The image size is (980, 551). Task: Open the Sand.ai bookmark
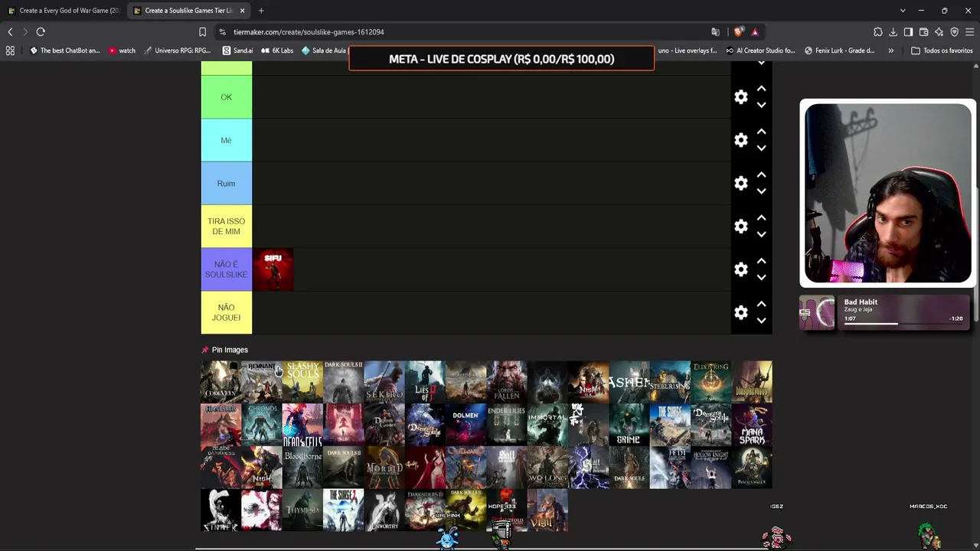tap(237, 51)
